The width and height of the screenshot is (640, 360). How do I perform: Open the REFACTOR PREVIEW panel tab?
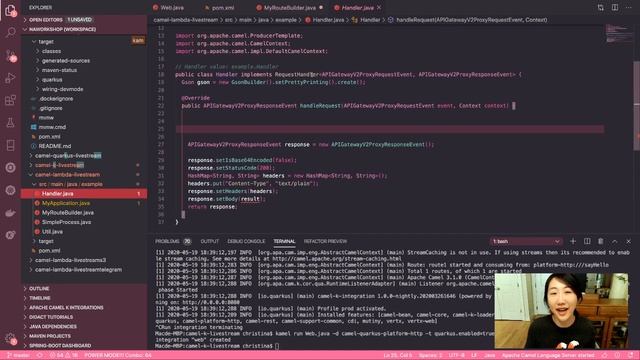point(325,241)
